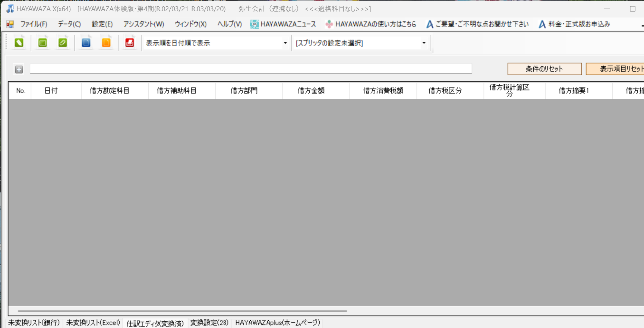Click the filter text field beside the plus icon
This screenshot has height=328, width=644.
(251, 69)
